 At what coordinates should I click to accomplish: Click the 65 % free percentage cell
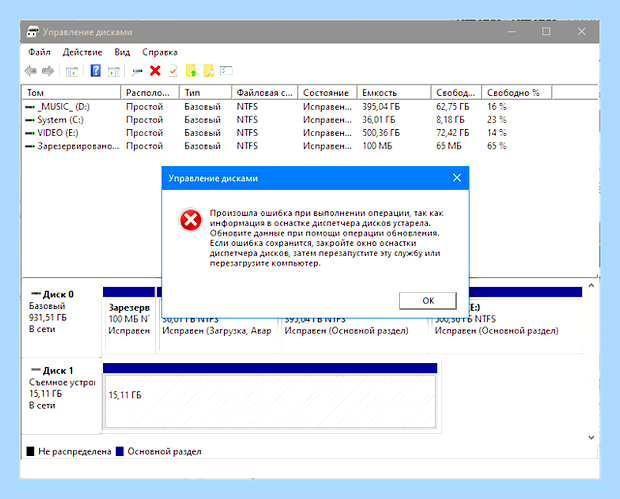point(497,146)
